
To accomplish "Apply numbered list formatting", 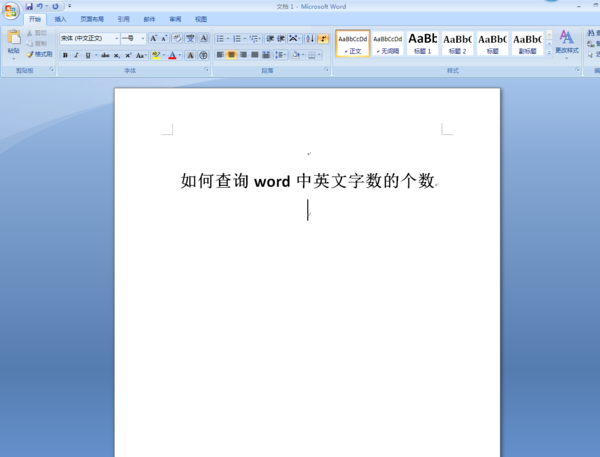I will click(239, 39).
